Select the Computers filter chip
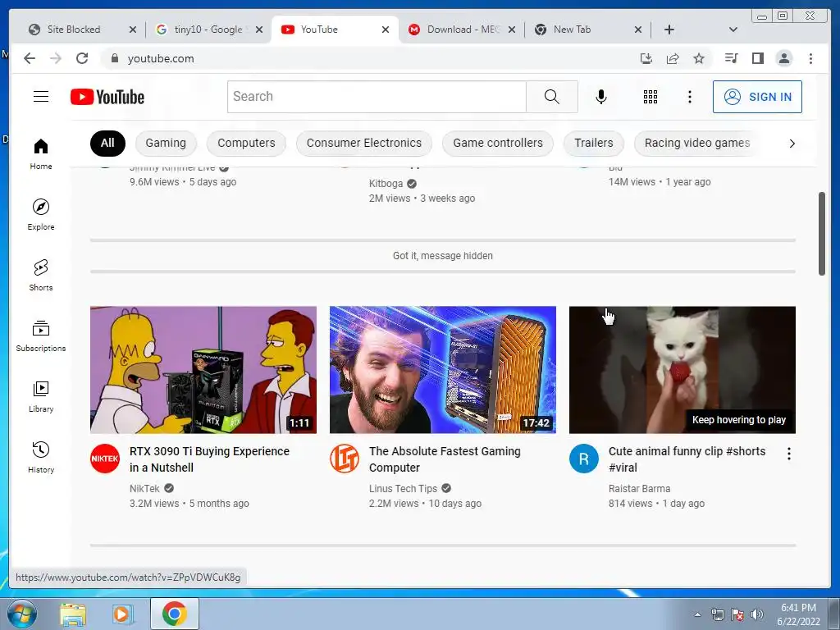The height and width of the screenshot is (630, 840). click(x=246, y=143)
